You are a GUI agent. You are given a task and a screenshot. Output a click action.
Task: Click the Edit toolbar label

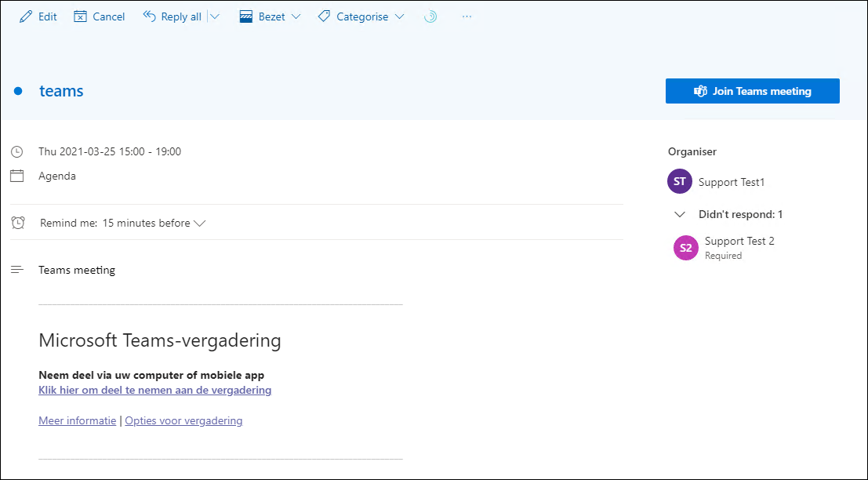click(48, 16)
